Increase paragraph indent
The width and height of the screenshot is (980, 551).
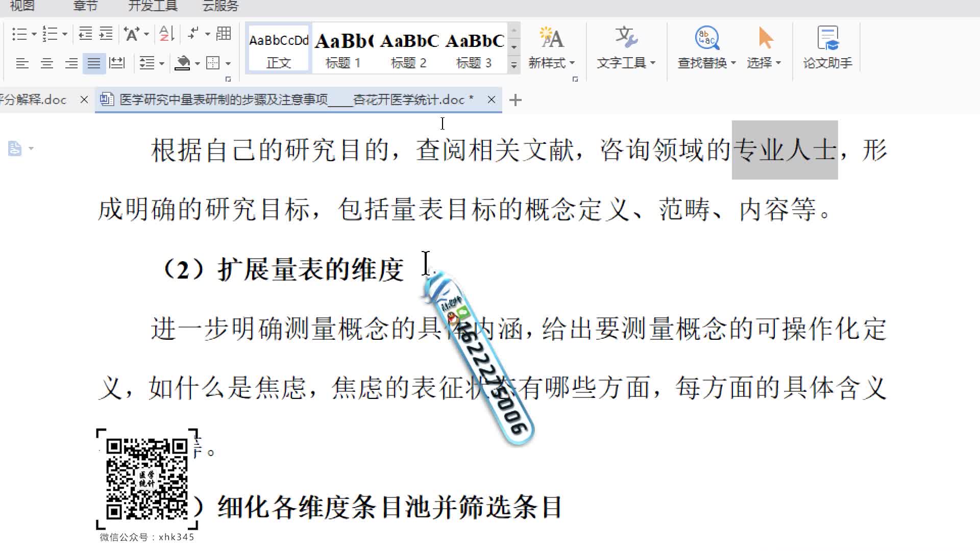[x=106, y=35]
